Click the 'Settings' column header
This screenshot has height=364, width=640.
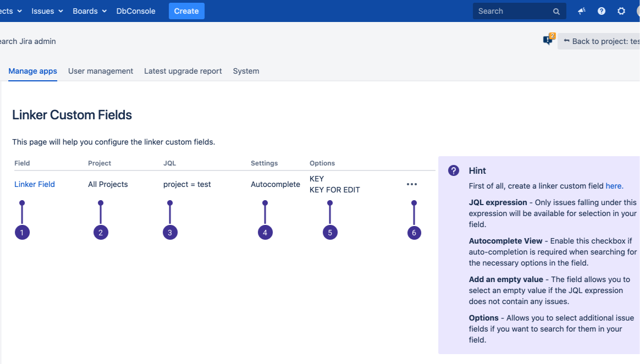(x=264, y=163)
